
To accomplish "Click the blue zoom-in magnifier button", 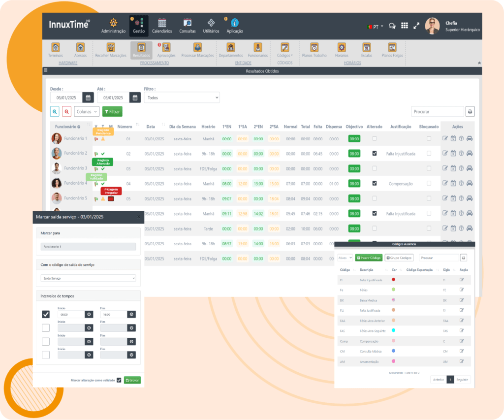I will 55,112.
